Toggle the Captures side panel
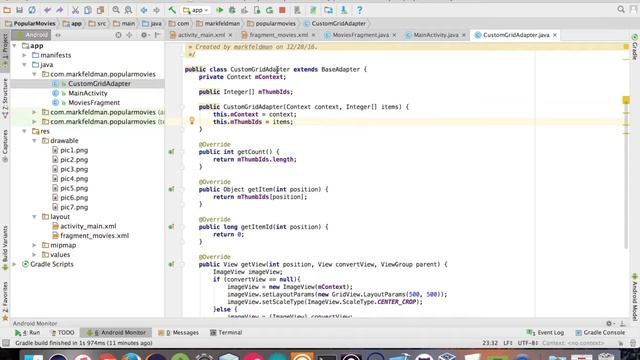640x360 pixels. click(x=5, y=146)
